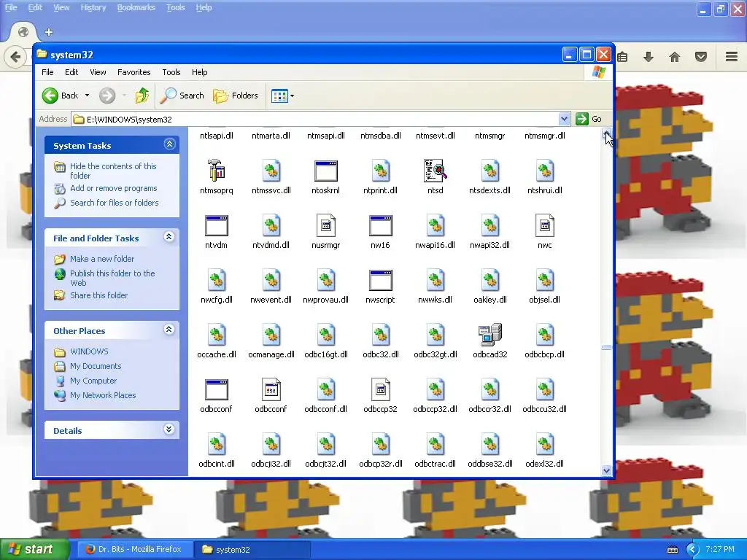Image resolution: width=747 pixels, height=560 pixels.
Task: Select the nwscript executable icon
Action: 380,280
